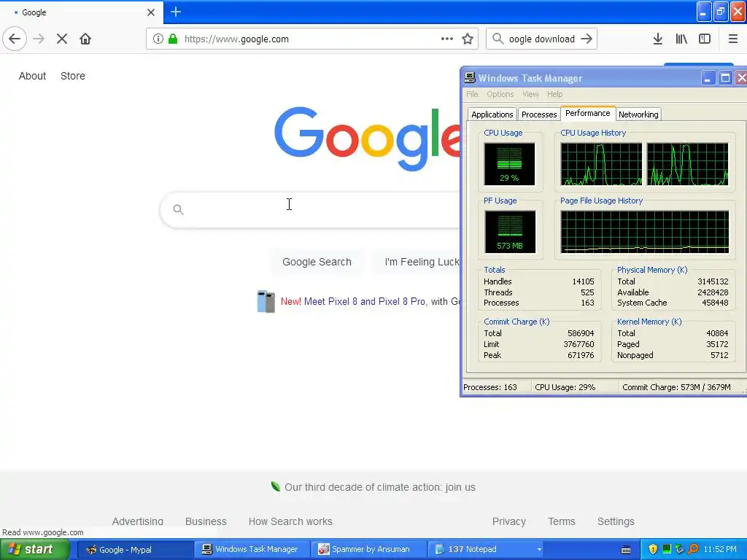Click I'm Feeling Lucky button
747x560 pixels.
(417, 262)
